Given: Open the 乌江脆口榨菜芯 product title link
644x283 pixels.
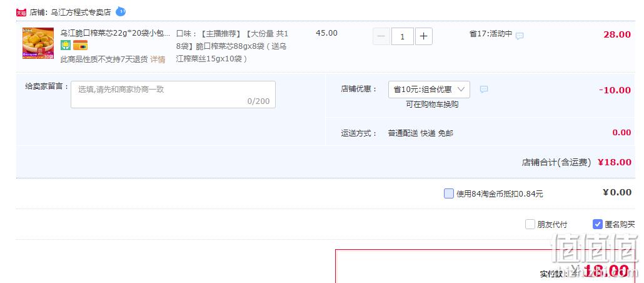Looking at the screenshot, I should coord(115,33).
